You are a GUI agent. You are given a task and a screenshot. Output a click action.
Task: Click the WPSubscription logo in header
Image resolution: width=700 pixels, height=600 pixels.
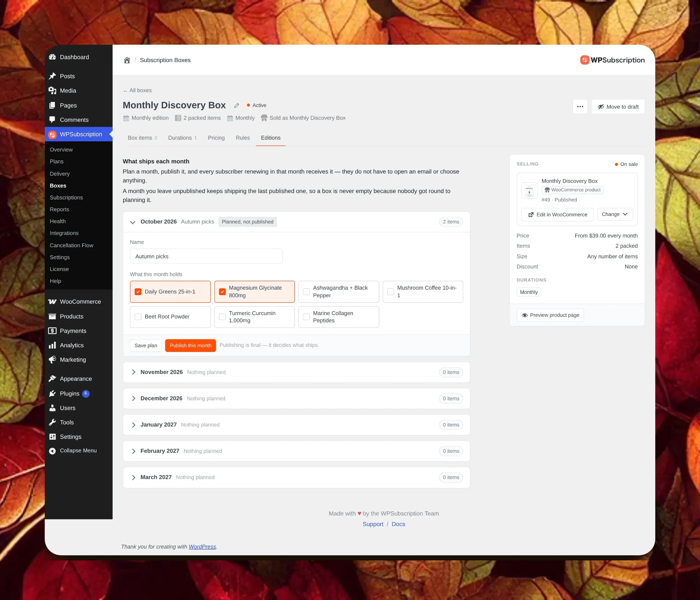(612, 60)
